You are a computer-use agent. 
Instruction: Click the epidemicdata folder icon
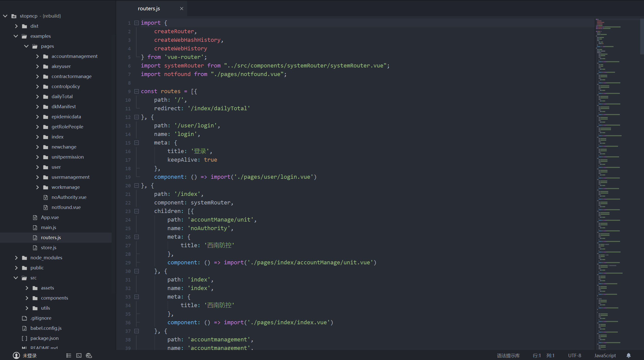pyautogui.click(x=46, y=117)
